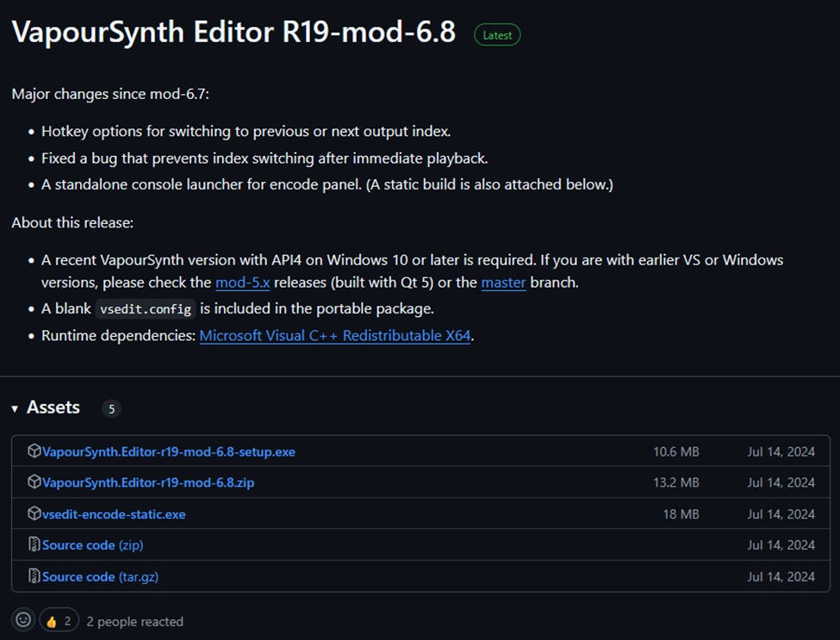Toggle the thumbs up reaction with count 2
The height and width of the screenshot is (640, 840).
pos(59,621)
